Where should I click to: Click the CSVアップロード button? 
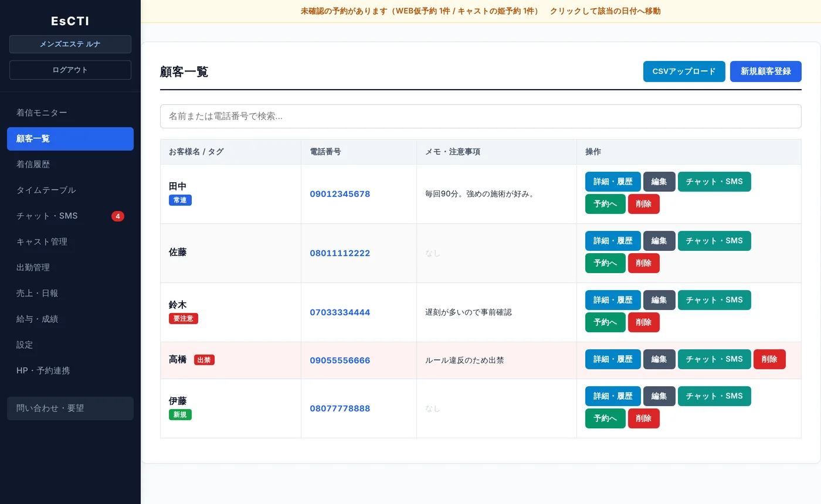(x=684, y=71)
